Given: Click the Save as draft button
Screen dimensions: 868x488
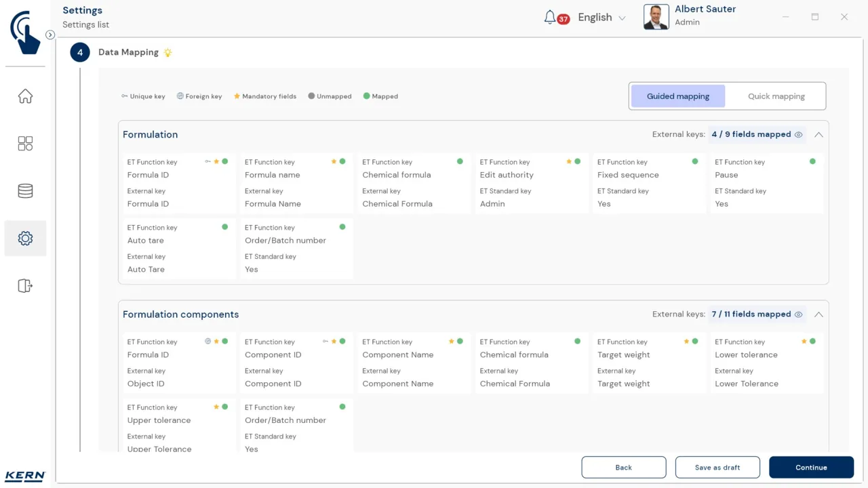Looking at the screenshot, I should [717, 468].
